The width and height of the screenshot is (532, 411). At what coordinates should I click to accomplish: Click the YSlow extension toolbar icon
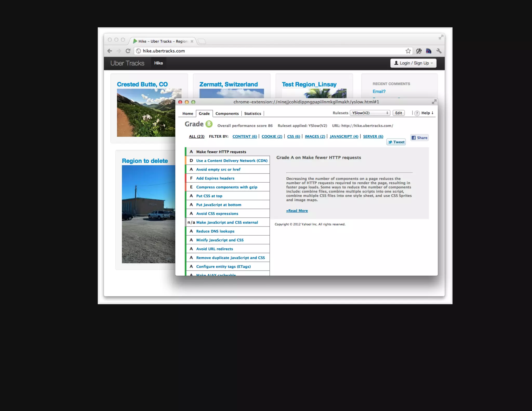point(429,51)
